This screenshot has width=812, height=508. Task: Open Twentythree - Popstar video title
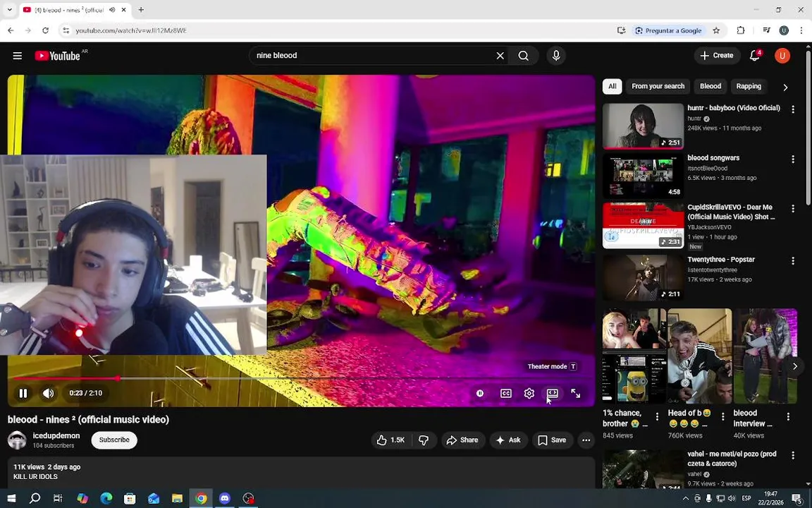(721, 259)
